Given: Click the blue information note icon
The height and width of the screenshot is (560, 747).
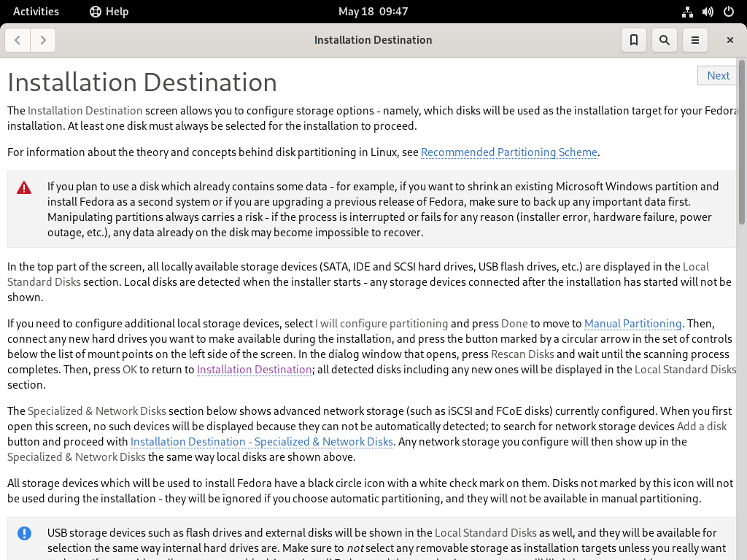Looking at the screenshot, I should pos(24,533).
